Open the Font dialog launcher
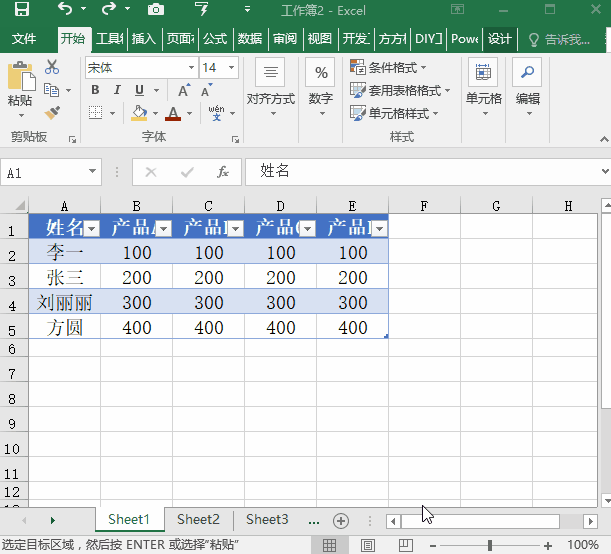The image size is (611, 554). [x=235, y=139]
